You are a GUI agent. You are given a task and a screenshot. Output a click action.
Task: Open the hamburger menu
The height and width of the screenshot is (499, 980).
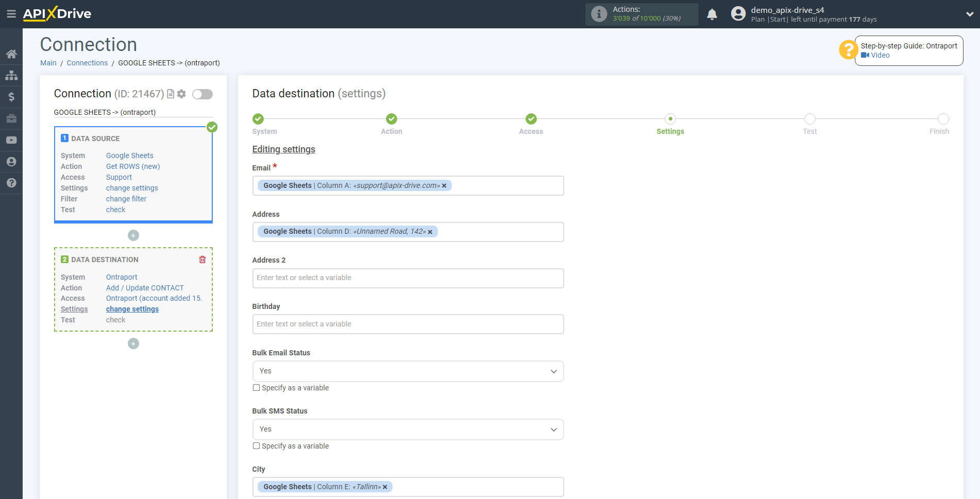click(11, 14)
